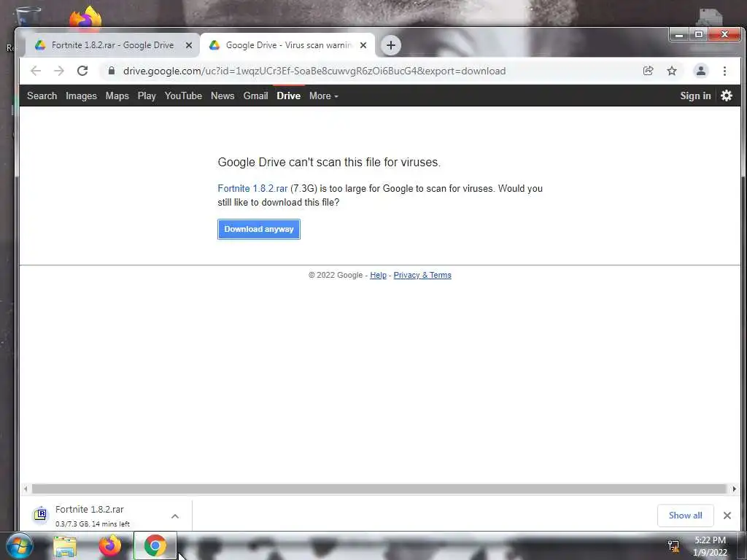Click the horizontal scrollbar left arrow

click(x=26, y=489)
